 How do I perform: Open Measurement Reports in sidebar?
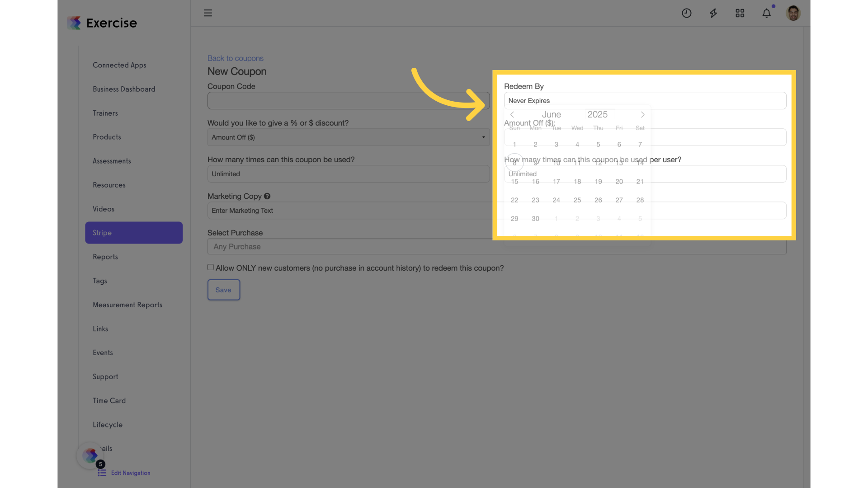[127, 305]
